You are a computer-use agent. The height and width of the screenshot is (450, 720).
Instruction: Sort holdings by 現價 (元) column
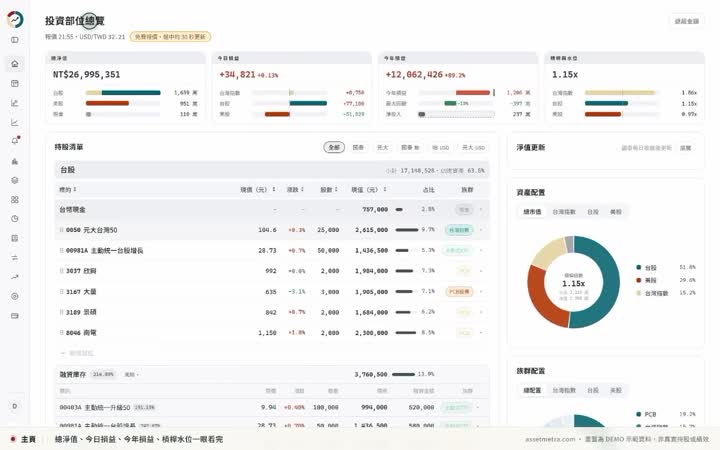(x=258, y=190)
